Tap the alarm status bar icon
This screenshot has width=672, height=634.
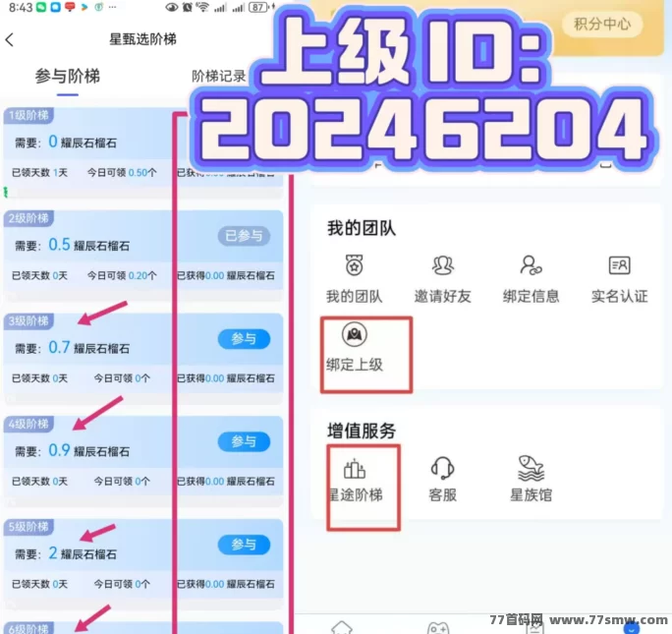[x=188, y=7]
